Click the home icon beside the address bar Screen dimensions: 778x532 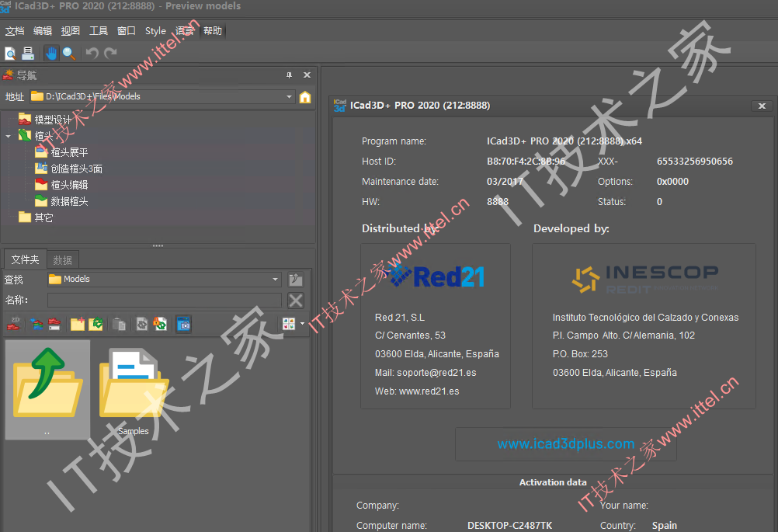click(305, 97)
